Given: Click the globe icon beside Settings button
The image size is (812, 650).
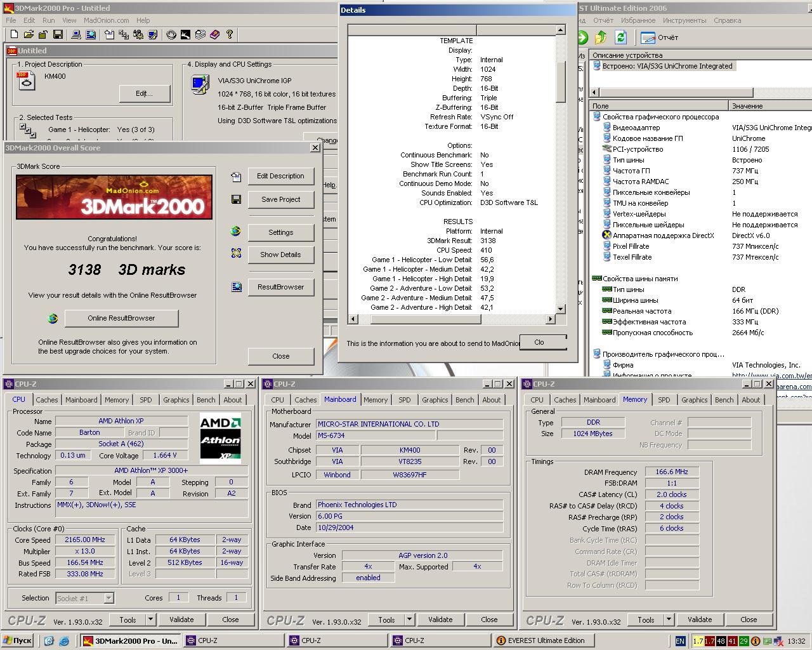Looking at the screenshot, I should pyautogui.click(x=236, y=232).
